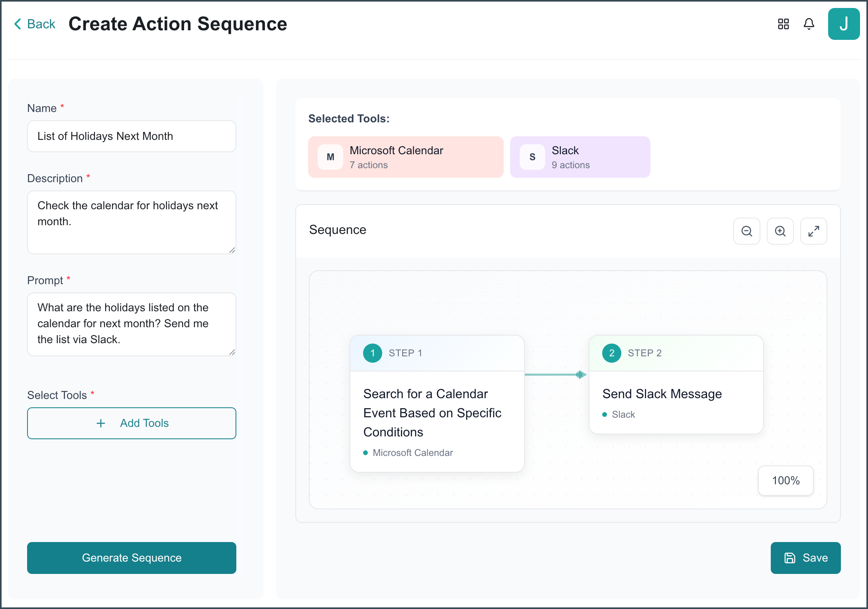Click the Step 2 number badge
This screenshot has height=609, width=868.
612,353
